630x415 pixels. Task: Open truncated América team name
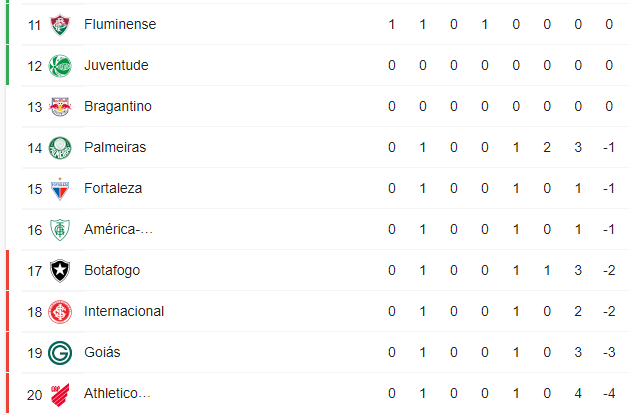tap(118, 229)
